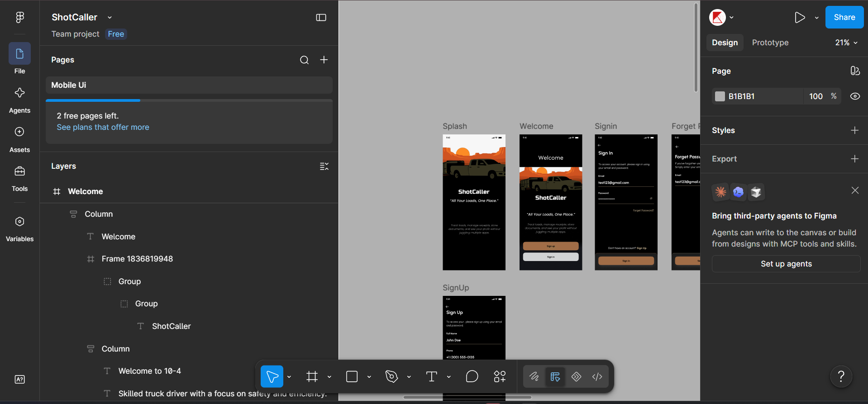Select the Move tool
Image resolution: width=868 pixels, height=404 pixels.
click(x=272, y=376)
